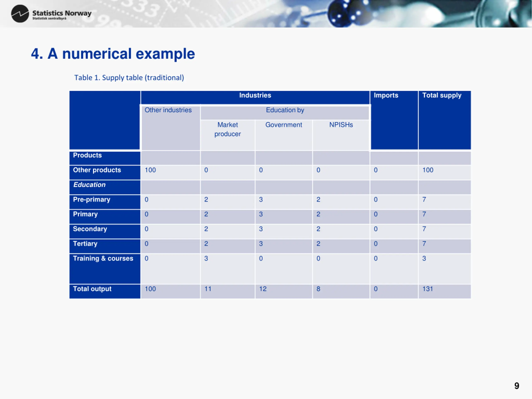Click the Table 1 Supply table caption
Screen dimensions: 532x399
(x=129, y=78)
